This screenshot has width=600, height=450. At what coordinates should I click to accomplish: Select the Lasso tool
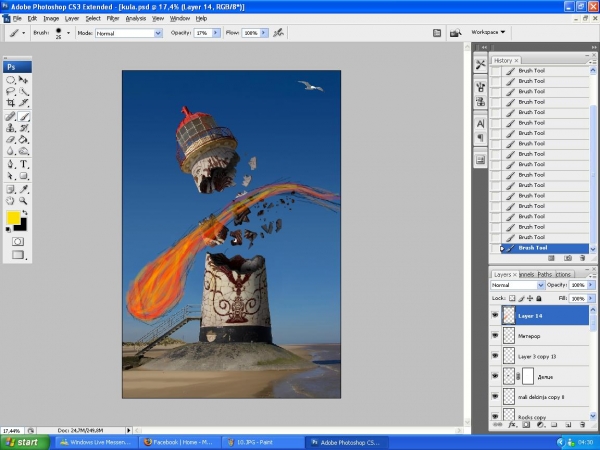[x=10, y=91]
